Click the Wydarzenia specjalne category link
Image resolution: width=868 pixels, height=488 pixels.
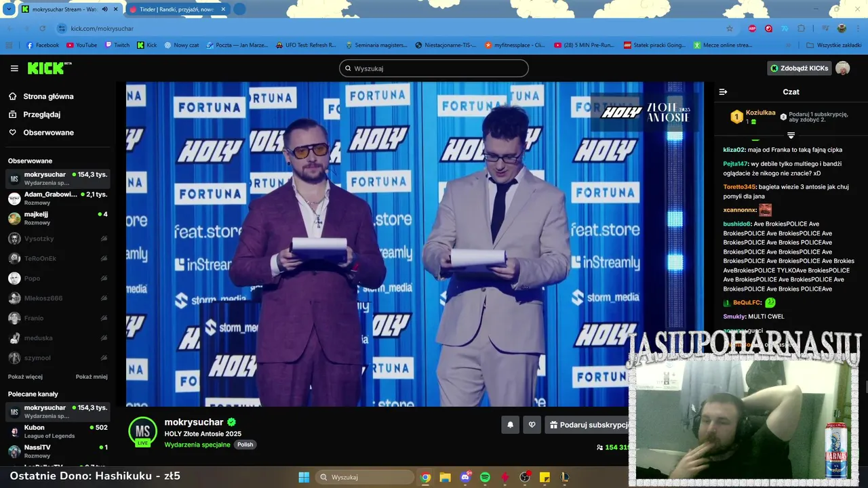click(x=197, y=445)
